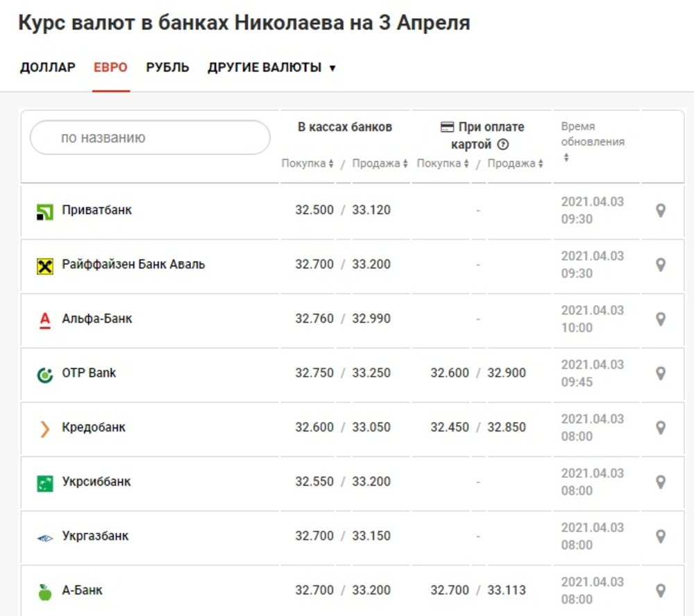Sort by cash desk Продажа column
This screenshot has height=616, width=694.
(x=380, y=163)
